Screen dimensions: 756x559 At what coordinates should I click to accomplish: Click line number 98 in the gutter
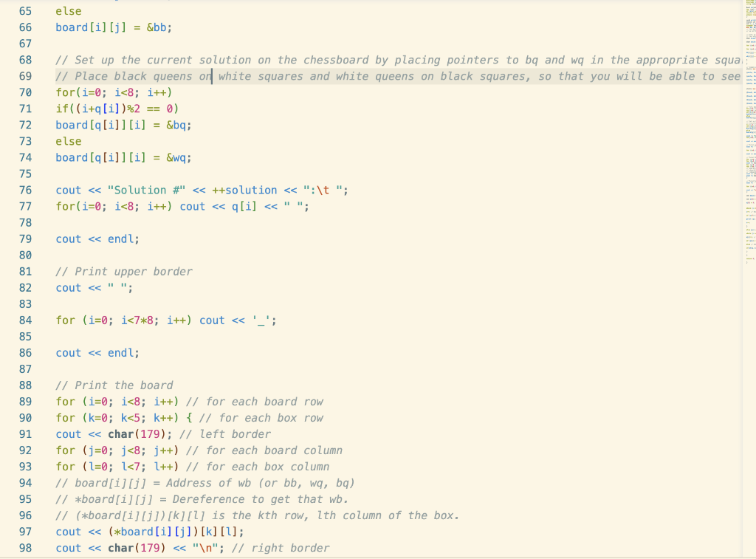[x=26, y=548]
